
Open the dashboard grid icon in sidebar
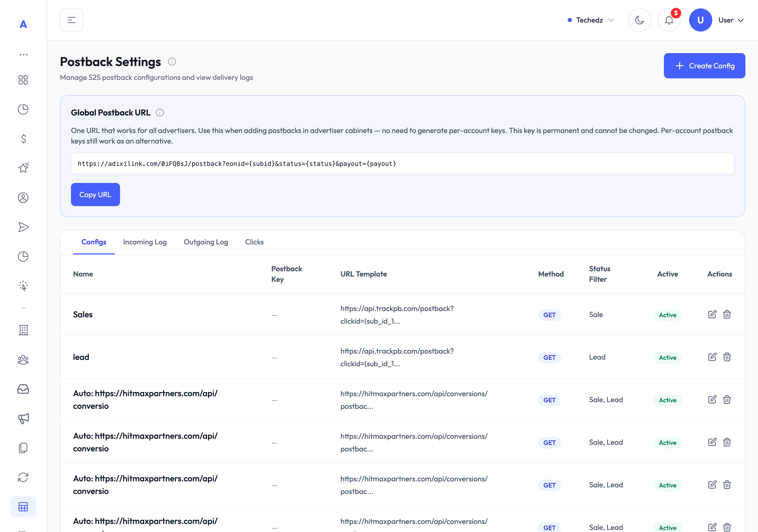tap(23, 80)
